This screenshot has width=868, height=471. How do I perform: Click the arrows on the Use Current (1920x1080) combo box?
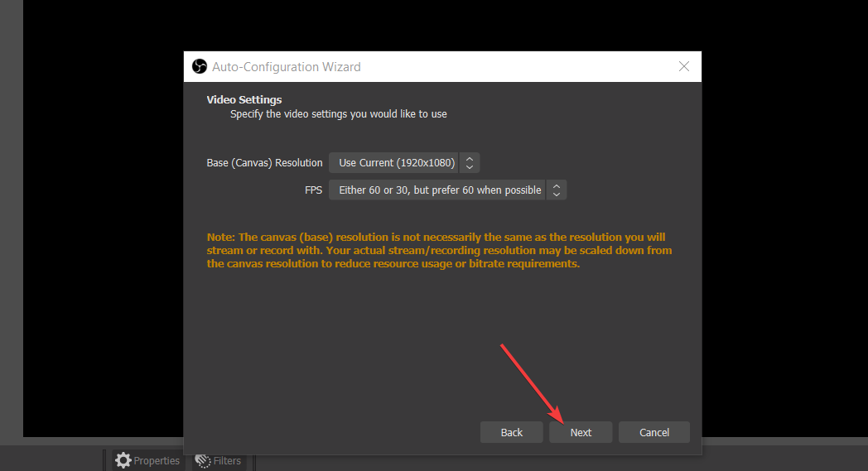470,163
